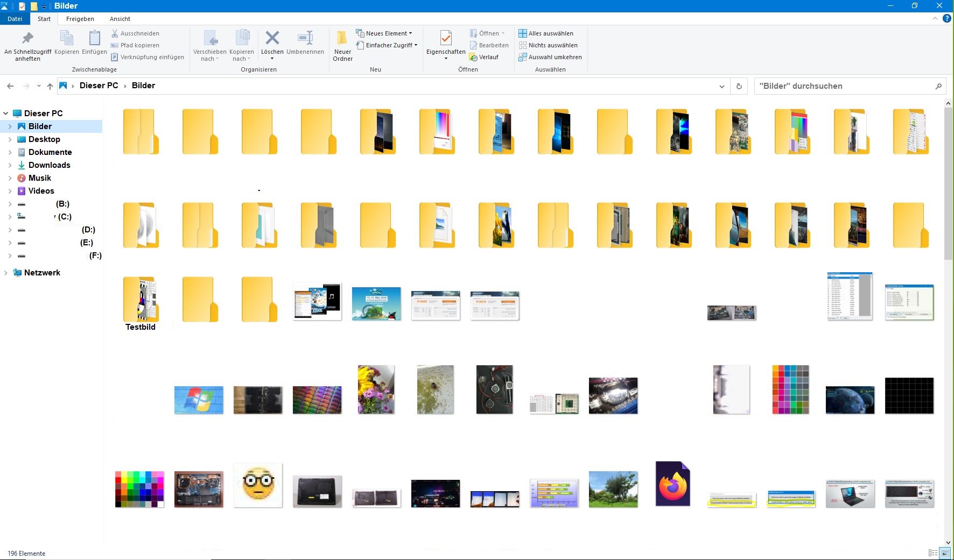Click the search magnifier icon
Viewport: 954px width, 560px height.
[x=938, y=86]
